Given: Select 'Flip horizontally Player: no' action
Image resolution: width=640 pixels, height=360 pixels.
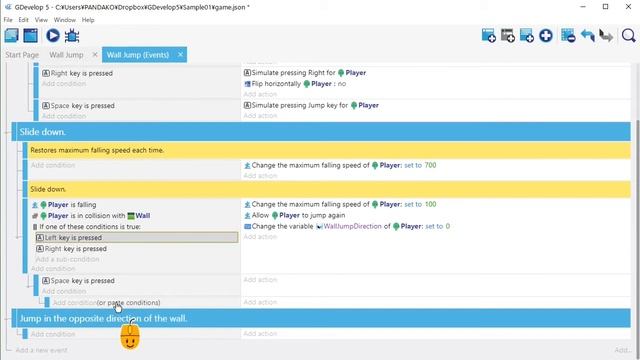Looking at the screenshot, I should (x=295, y=84).
